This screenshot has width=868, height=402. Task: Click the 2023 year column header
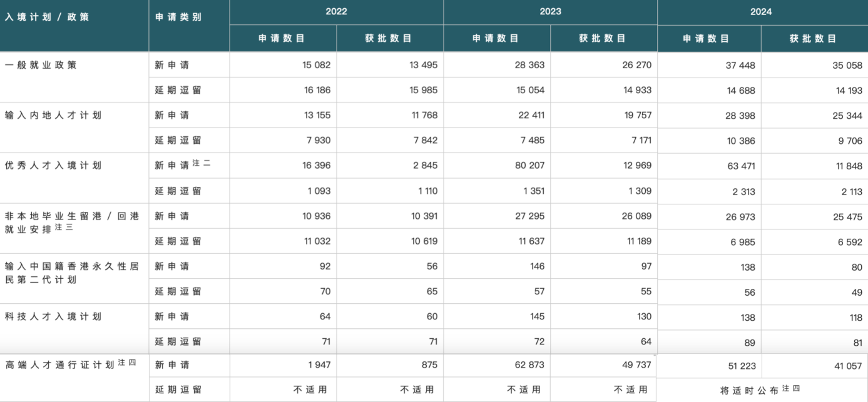click(550, 11)
